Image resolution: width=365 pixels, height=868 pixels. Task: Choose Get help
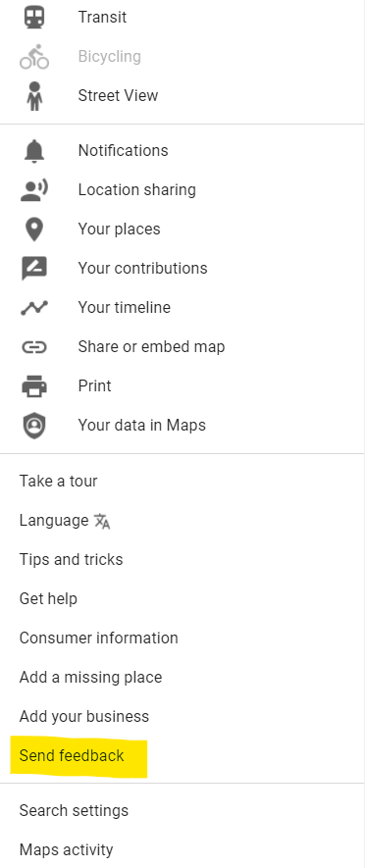[x=182, y=599]
